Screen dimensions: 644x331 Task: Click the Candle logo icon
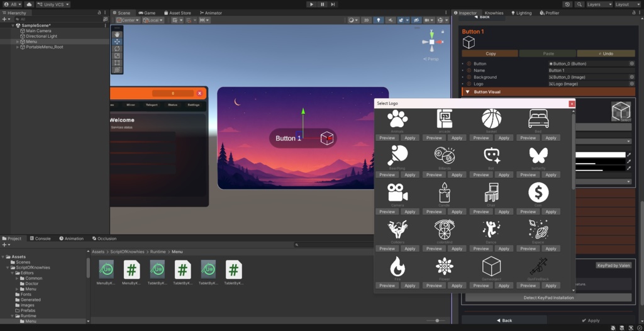tap(445, 193)
